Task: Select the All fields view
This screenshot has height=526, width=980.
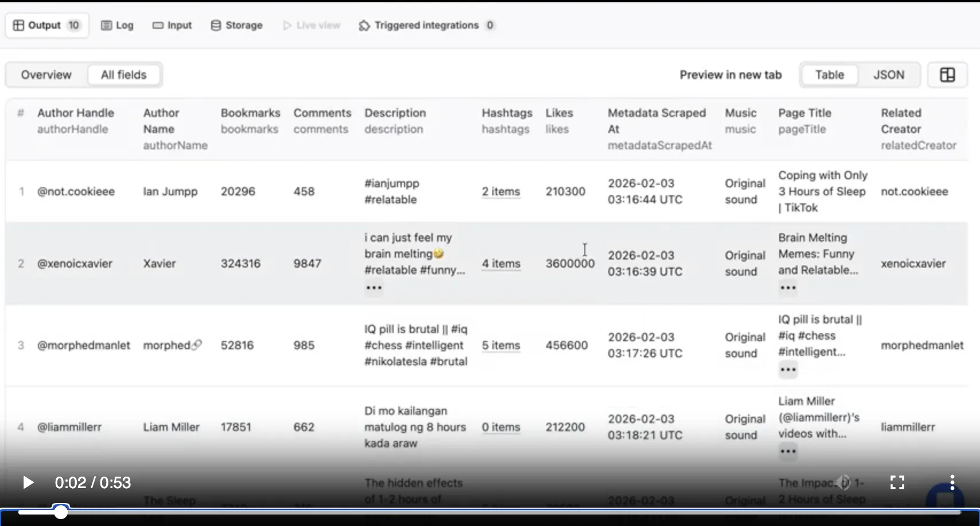Action: 123,75
